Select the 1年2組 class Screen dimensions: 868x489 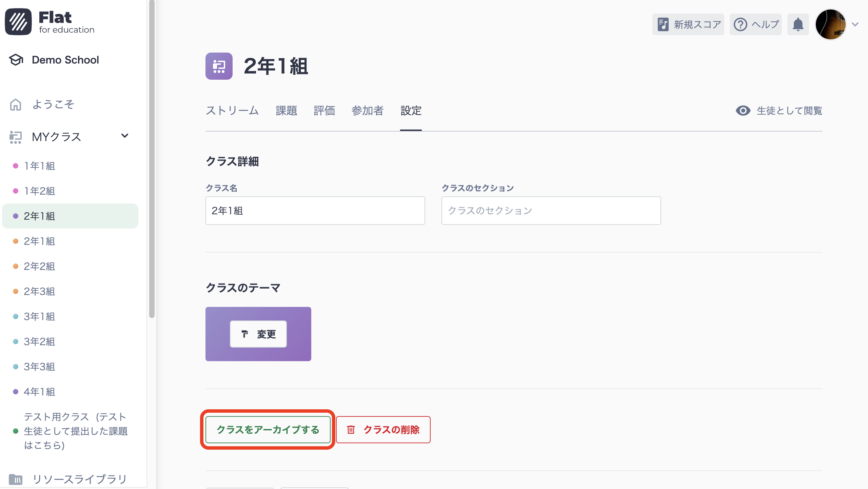pos(39,191)
